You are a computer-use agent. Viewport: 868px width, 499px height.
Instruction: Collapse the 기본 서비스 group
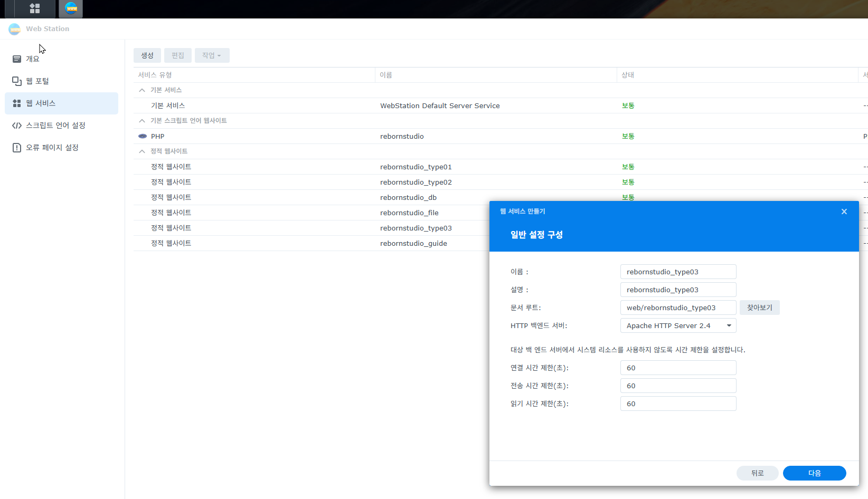pyautogui.click(x=142, y=90)
